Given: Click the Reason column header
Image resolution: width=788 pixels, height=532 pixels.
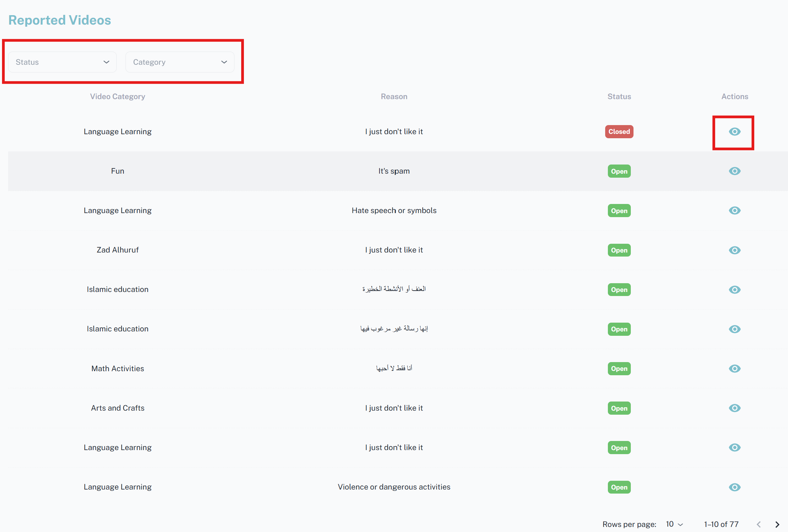Looking at the screenshot, I should tap(394, 96).
